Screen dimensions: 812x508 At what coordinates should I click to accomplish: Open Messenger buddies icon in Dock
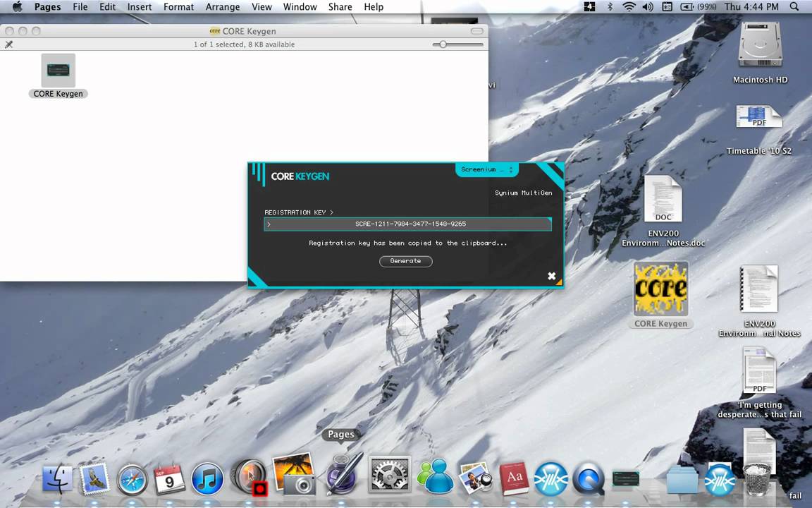(x=435, y=476)
